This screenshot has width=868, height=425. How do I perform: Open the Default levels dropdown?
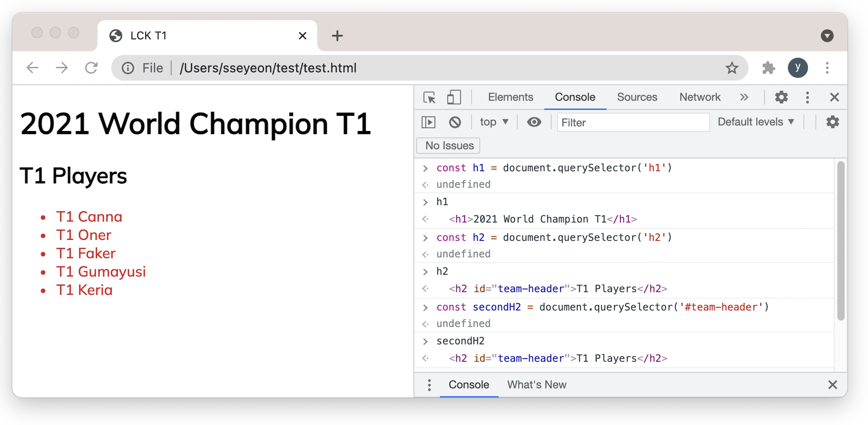(755, 122)
